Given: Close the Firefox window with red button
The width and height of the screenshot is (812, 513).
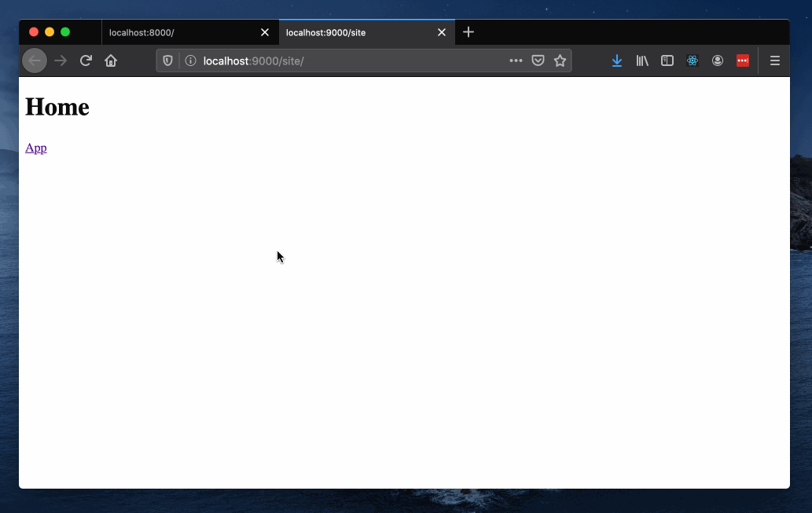Looking at the screenshot, I should click(x=34, y=32).
